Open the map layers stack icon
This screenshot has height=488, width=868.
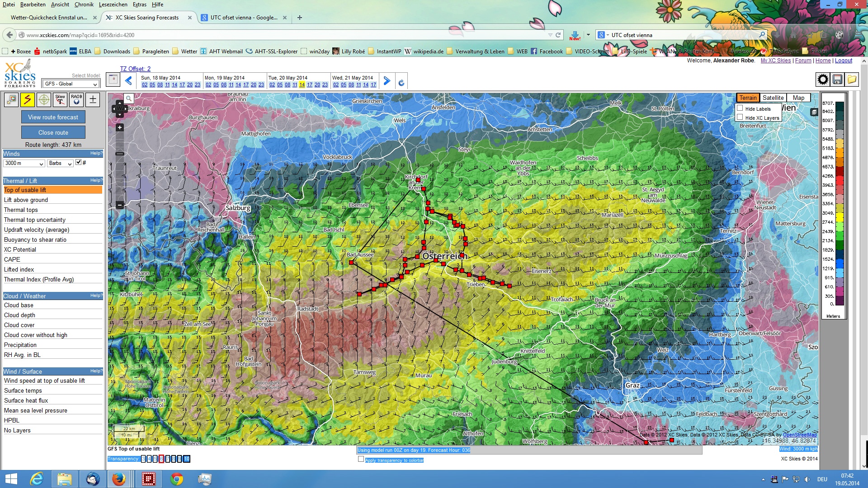(x=814, y=112)
